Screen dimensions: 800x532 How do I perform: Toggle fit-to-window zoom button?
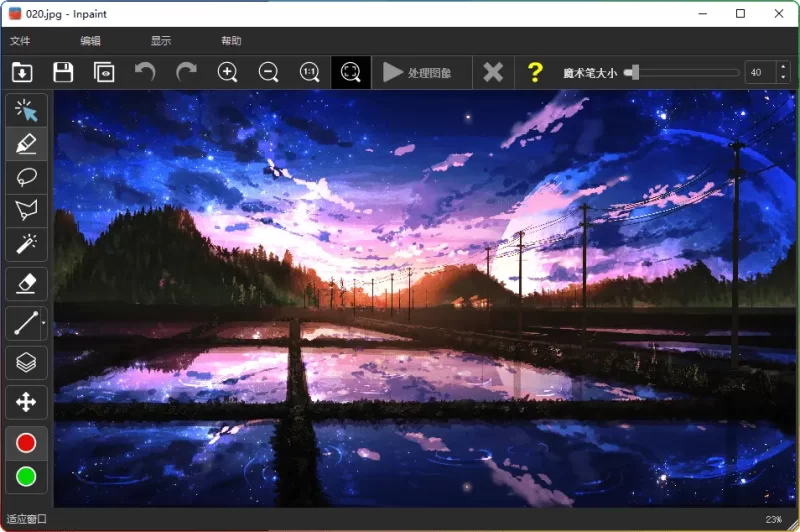(x=351, y=72)
